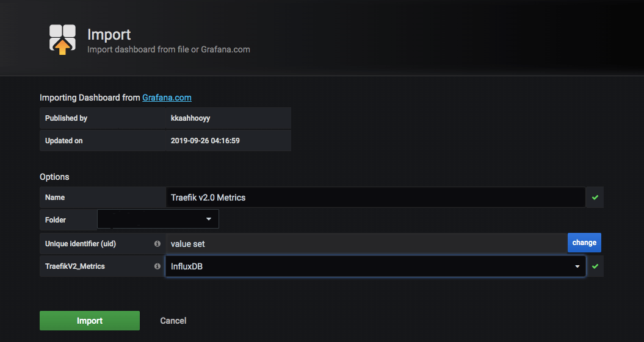Click the 'Folder' label
The height and width of the screenshot is (342, 644).
coord(56,220)
